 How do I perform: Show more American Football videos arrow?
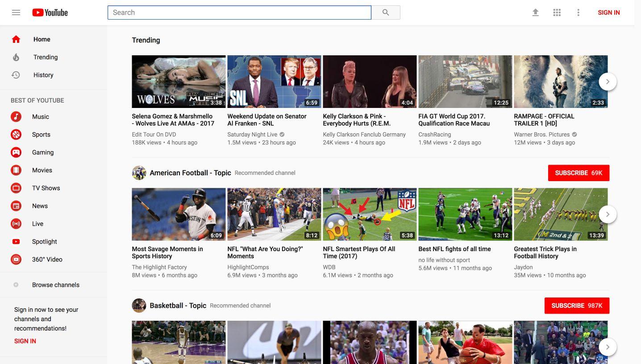pyautogui.click(x=608, y=215)
